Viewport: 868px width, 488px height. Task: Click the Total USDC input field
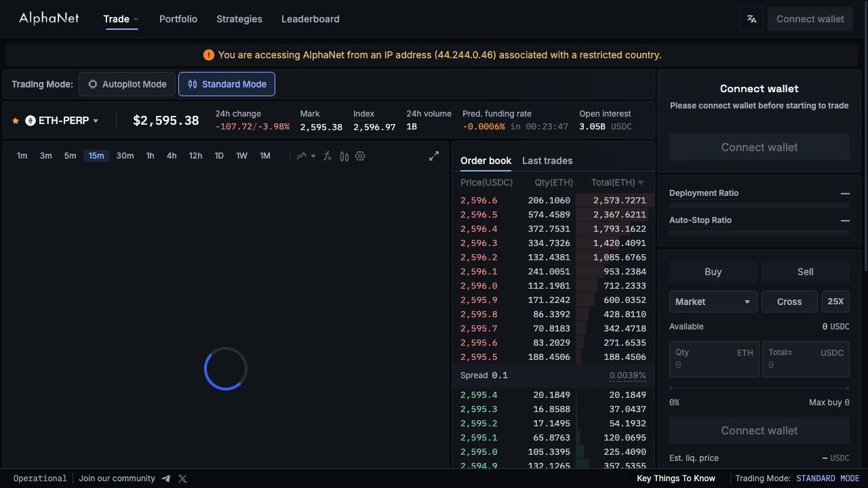806,359
